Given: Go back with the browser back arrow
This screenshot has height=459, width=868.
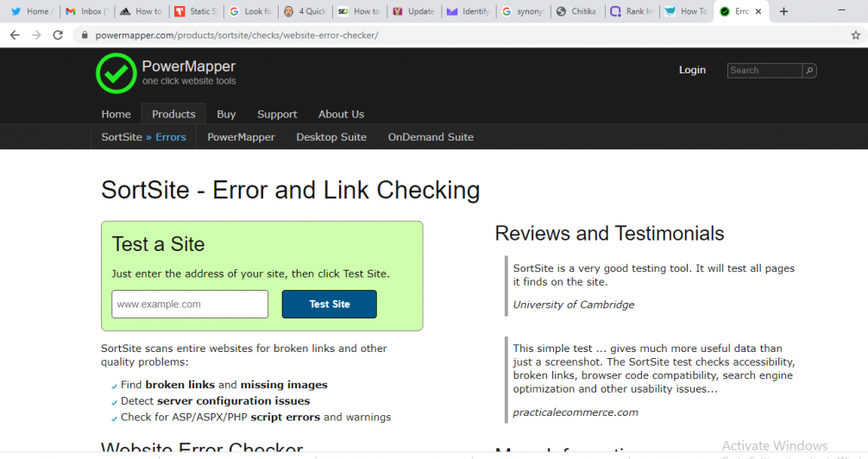Looking at the screenshot, I should point(15,35).
